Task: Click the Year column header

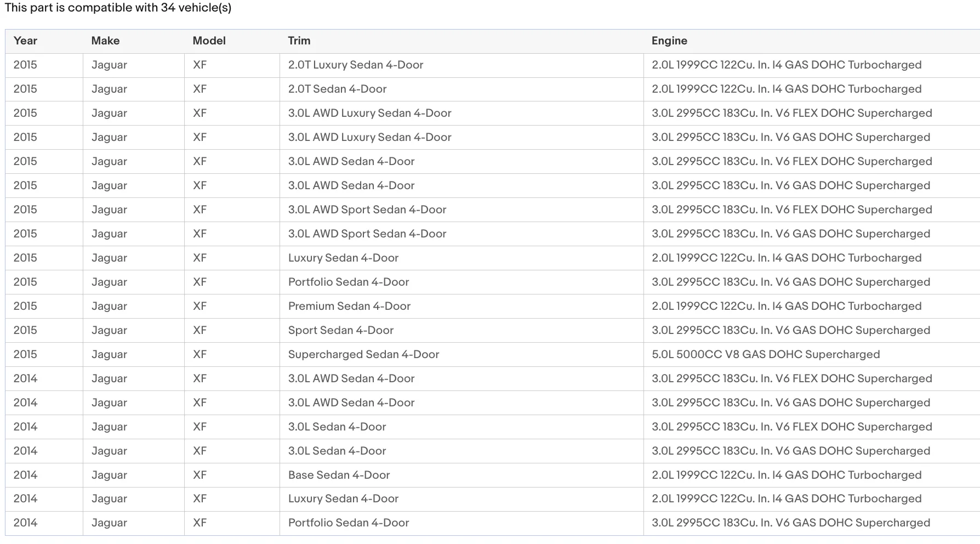Action: click(25, 41)
